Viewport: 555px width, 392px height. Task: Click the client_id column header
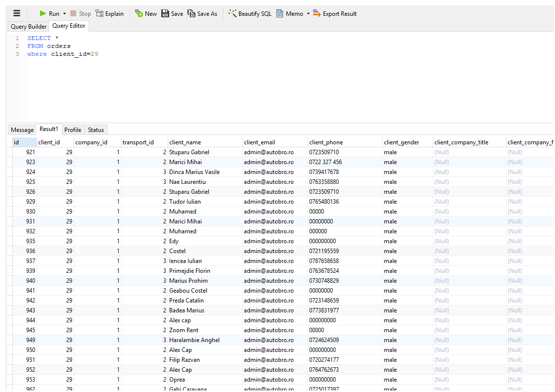click(x=55, y=142)
